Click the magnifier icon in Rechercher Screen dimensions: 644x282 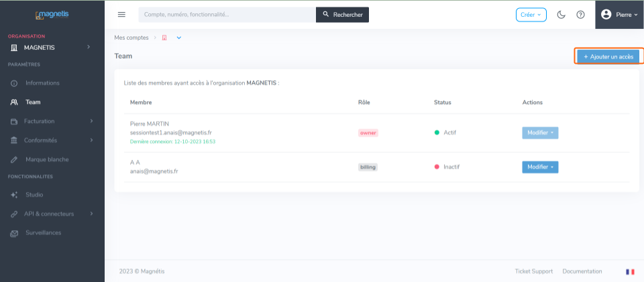coord(326,14)
